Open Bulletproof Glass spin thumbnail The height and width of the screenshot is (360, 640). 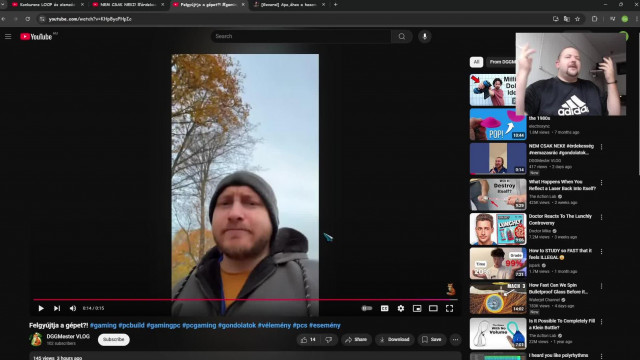click(498, 298)
